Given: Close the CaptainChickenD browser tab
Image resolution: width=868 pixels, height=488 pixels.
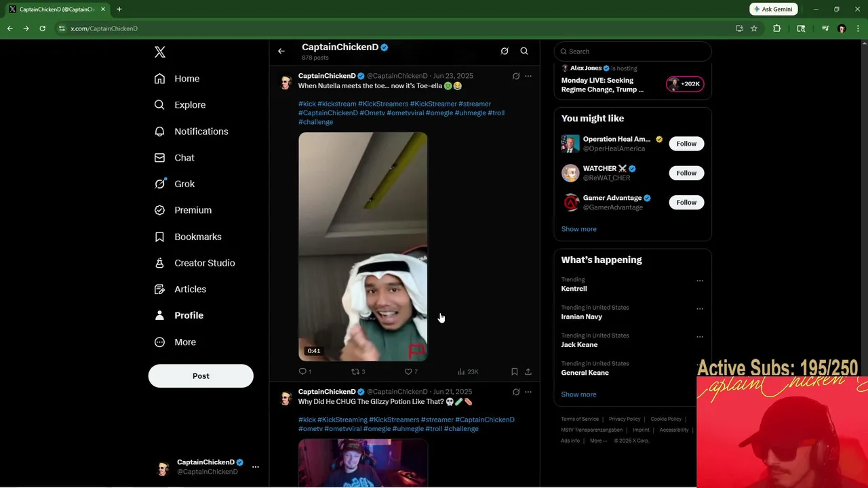Looking at the screenshot, I should click(x=103, y=9).
